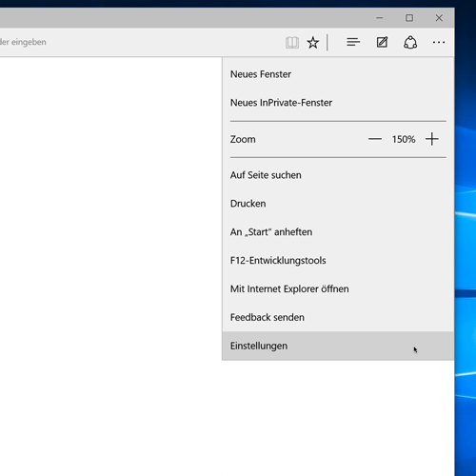This screenshot has height=476, width=476.
Task: Add page to favorites with star icon
Action: (x=313, y=42)
